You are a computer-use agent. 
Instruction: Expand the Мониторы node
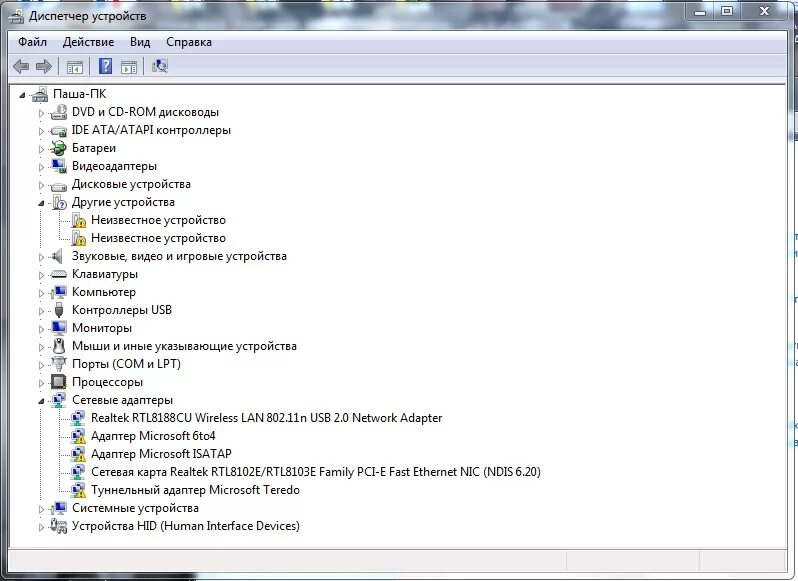click(41, 329)
